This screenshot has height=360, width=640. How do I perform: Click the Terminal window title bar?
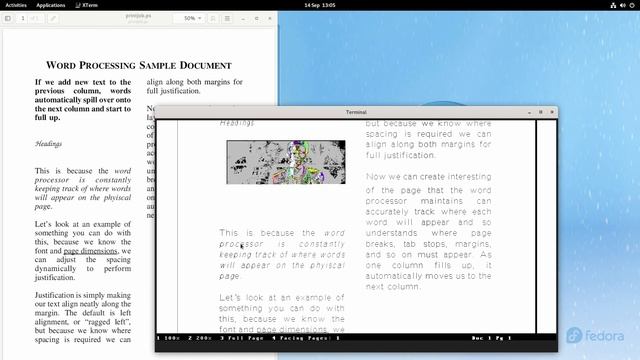[x=356, y=112]
